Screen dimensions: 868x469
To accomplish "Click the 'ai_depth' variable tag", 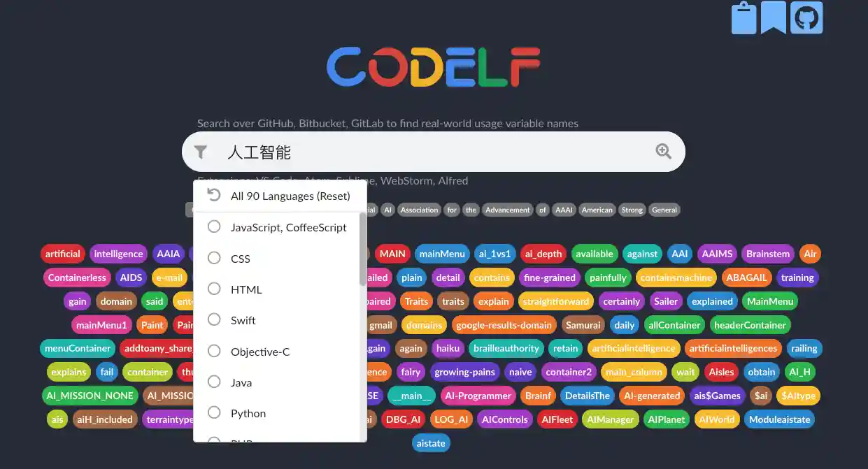I will click(543, 254).
